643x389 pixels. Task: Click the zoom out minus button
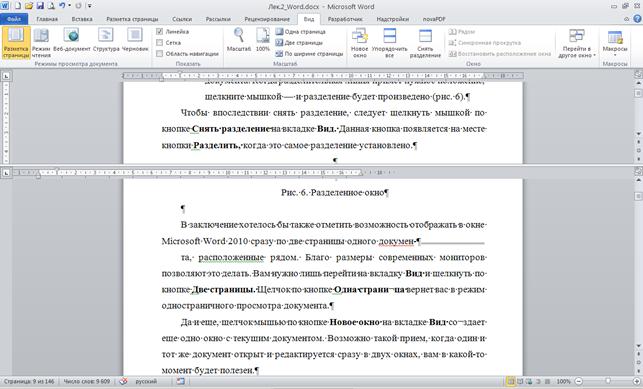pos(578,381)
